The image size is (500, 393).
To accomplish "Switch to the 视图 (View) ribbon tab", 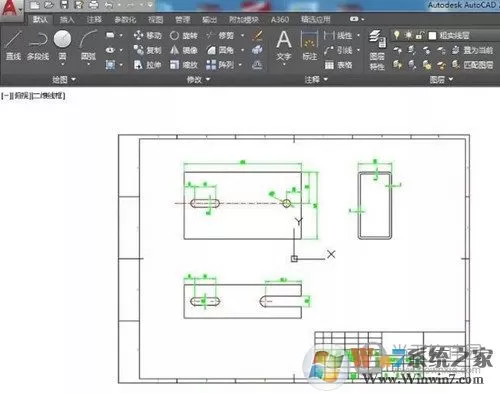I will (155, 20).
